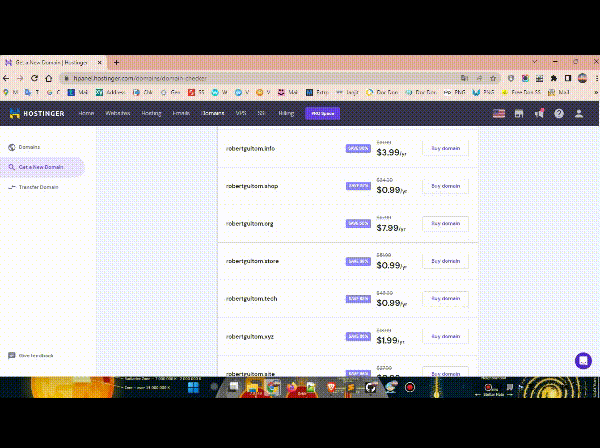Buy the robertgultom.info domain

click(445, 148)
